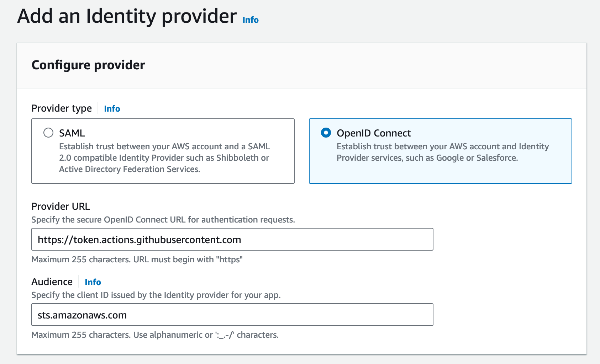Click the OpenID Connect description text
This screenshot has height=364, width=600.
point(442,152)
